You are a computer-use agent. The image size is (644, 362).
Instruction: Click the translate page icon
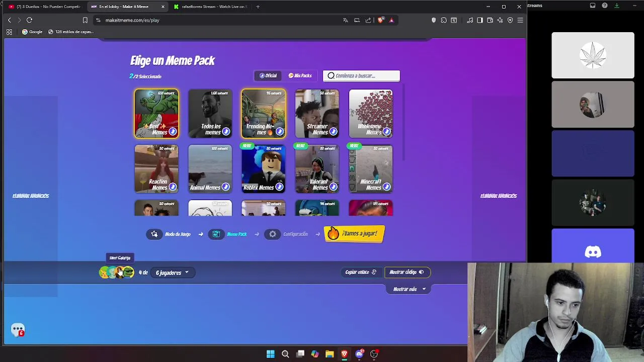click(345, 20)
